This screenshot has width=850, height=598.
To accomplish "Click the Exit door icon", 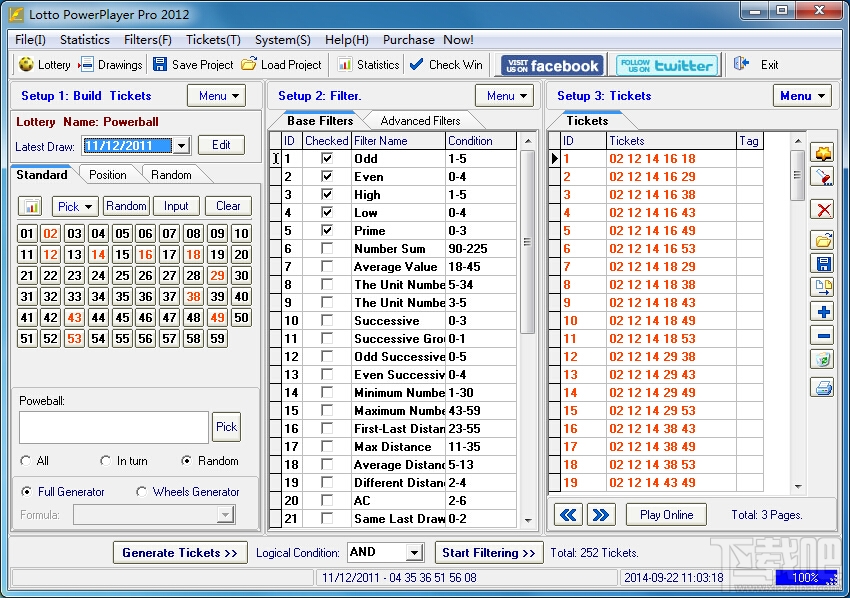I will pos(741,64).
